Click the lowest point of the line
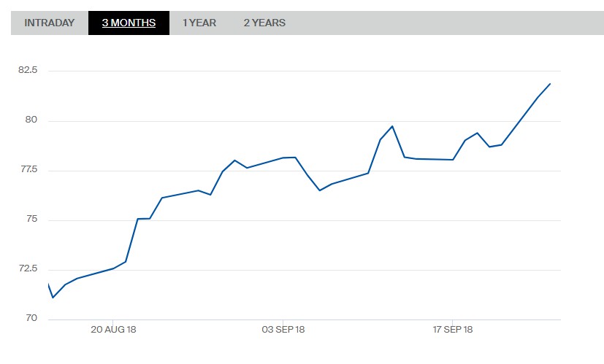This screenshot has height=364, width=604. [x=53, y=298]
